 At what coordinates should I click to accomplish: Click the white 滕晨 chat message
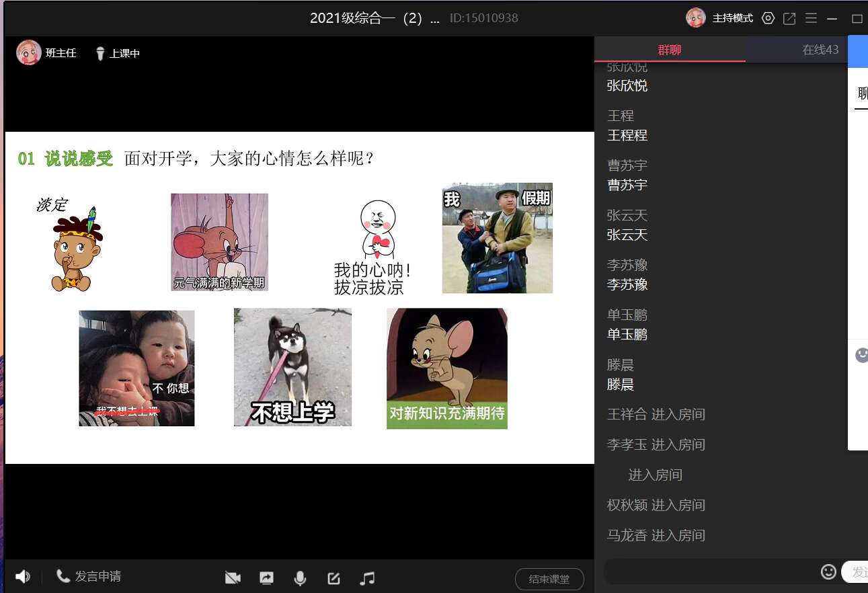(x=621, y=385)
